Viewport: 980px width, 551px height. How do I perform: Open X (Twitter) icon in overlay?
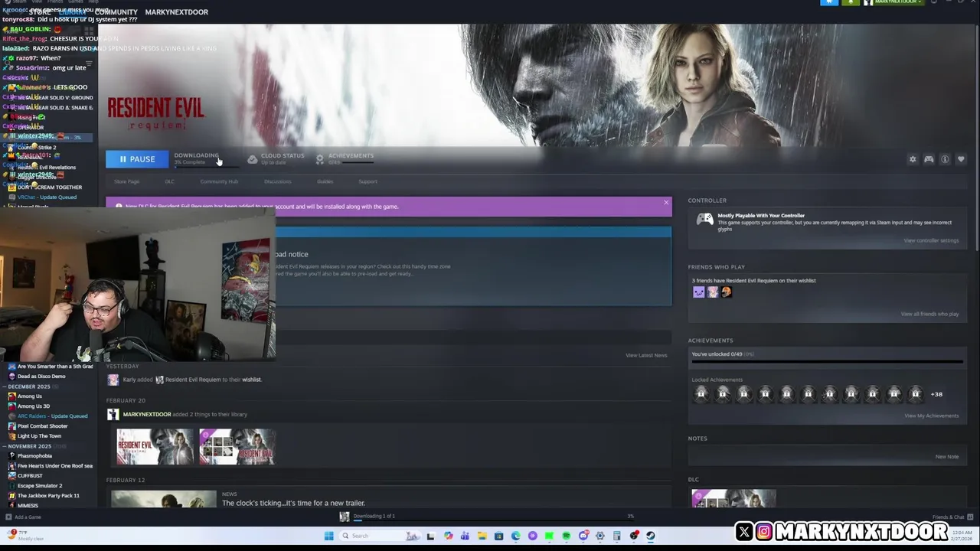[744, 532]
